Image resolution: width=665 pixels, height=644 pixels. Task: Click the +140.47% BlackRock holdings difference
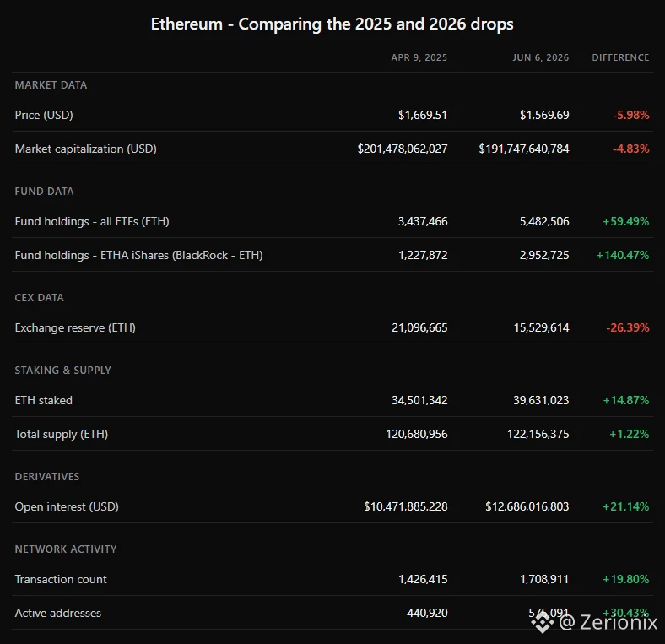(623, 256)
